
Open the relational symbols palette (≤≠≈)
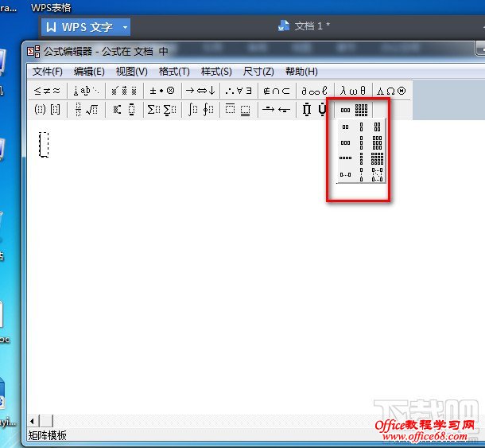(47, 91)
